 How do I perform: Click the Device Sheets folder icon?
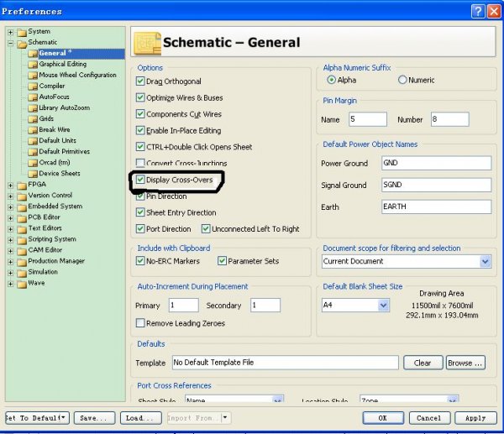pos(33,174)
